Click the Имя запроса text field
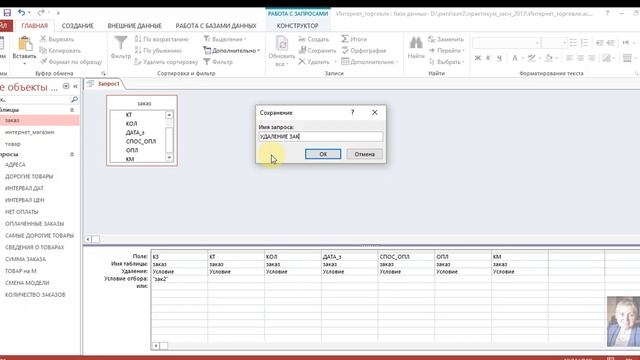 [x=321, y=136]
